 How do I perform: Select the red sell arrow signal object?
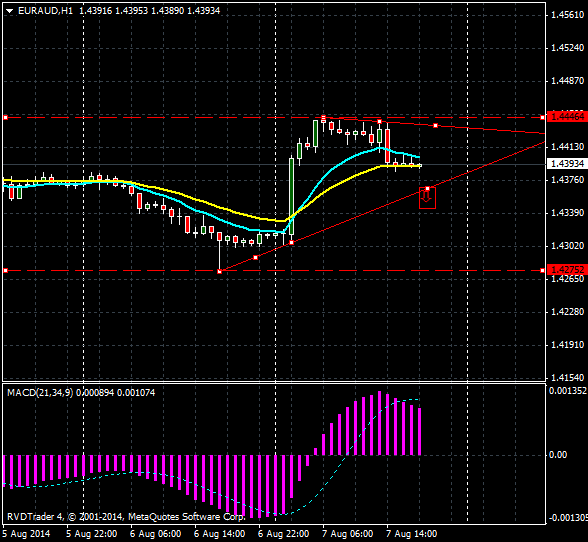point(427,198)
